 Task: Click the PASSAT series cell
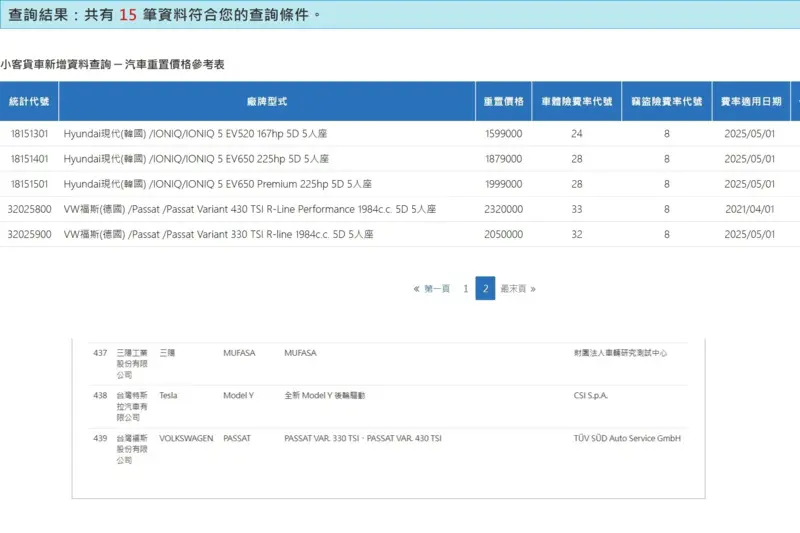tap(237, 438)
